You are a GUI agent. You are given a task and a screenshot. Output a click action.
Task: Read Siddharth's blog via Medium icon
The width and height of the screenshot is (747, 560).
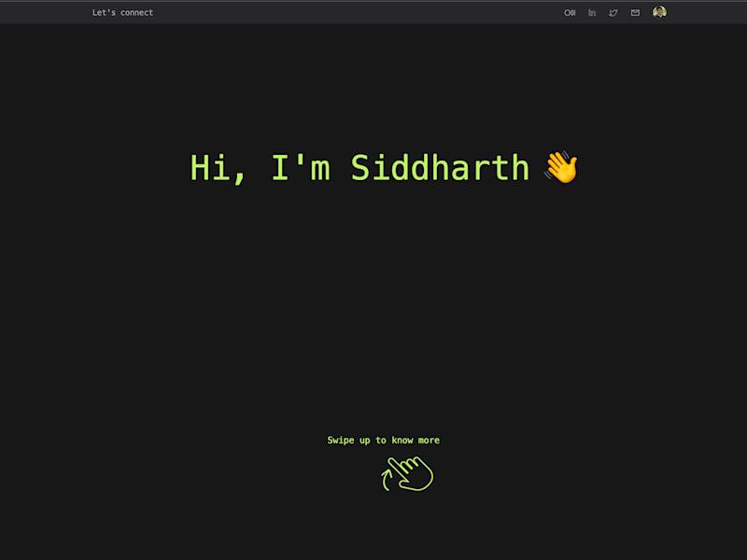(570, 13)
